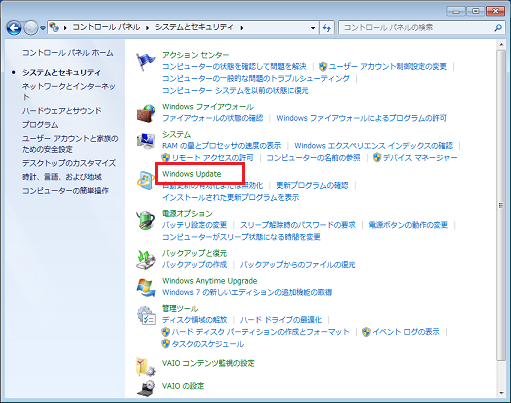Click the vertical scrollbar down arrow
511x403 pixels.
501,393
